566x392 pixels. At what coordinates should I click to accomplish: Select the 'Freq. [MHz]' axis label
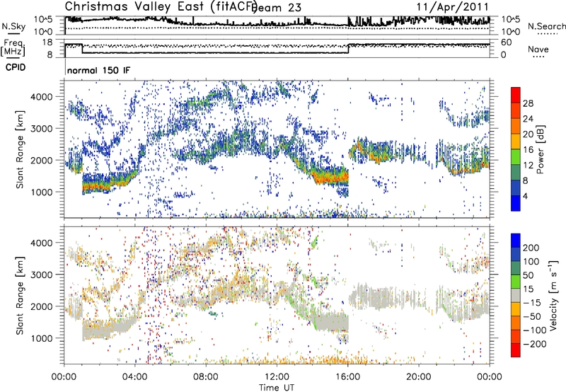(x=13, y=47)
